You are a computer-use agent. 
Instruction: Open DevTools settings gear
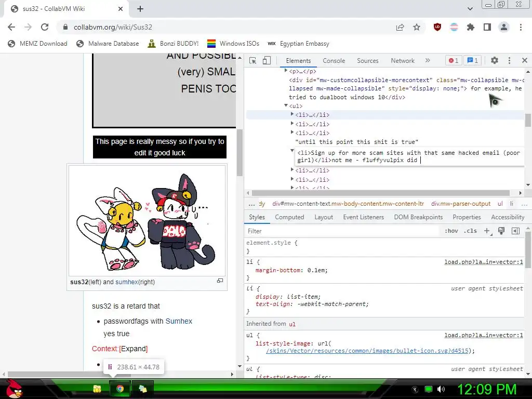pos(495,60)
